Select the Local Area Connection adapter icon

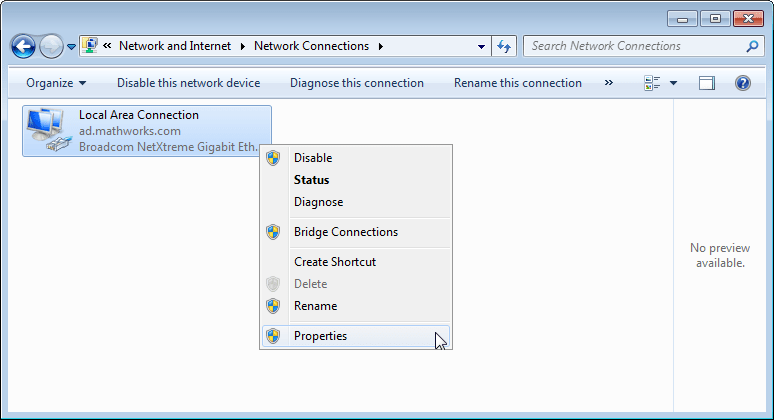(x=47, y=131)
